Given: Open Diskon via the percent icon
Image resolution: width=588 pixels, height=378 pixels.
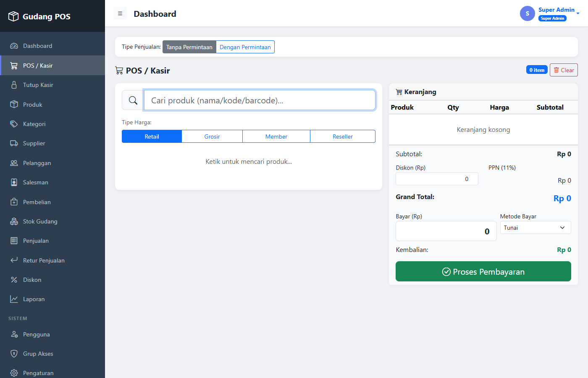Looking at the screenshot, I should [14, 280].
